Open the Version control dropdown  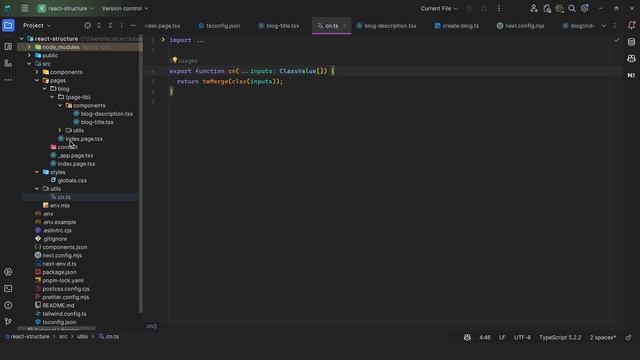click(x=124, y=9)
